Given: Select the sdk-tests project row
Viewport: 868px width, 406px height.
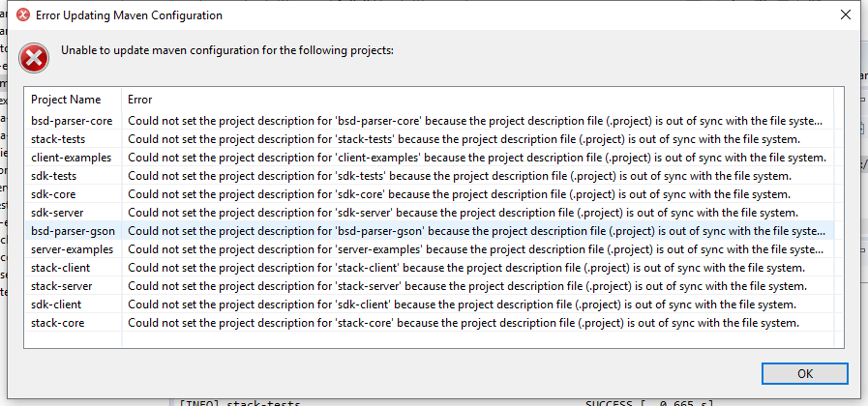Looking at the screenshot, I should (54, 176).
